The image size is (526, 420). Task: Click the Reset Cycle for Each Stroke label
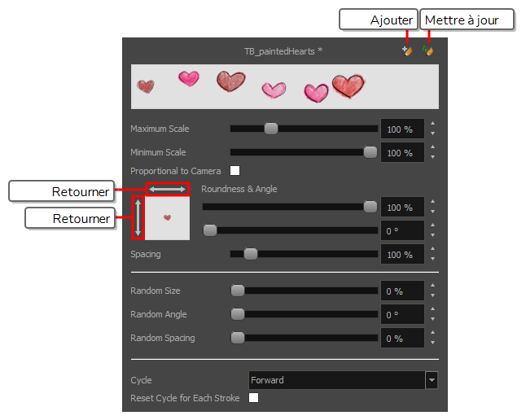(185, 398)
